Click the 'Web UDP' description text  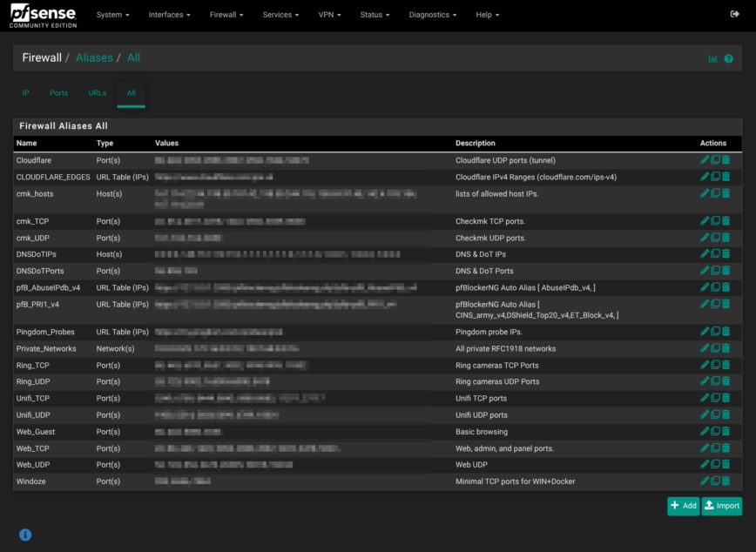tap(471, 465)
